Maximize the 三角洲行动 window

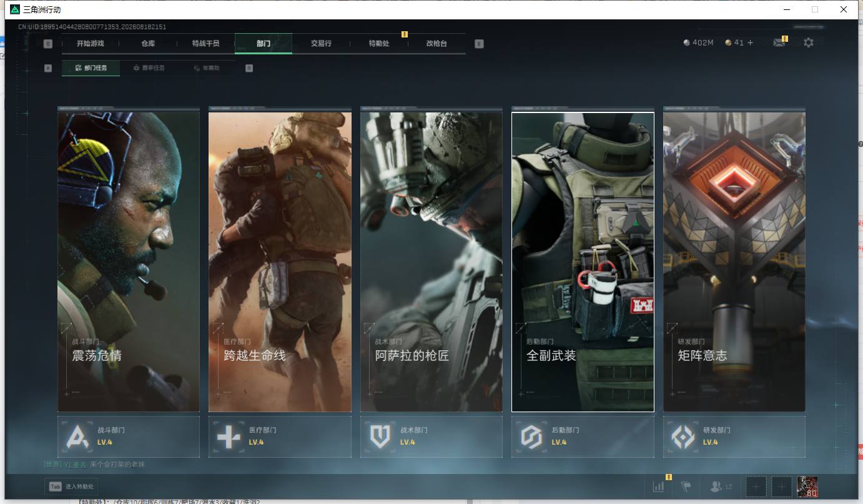pyautogui.click(x=815, y=9)
